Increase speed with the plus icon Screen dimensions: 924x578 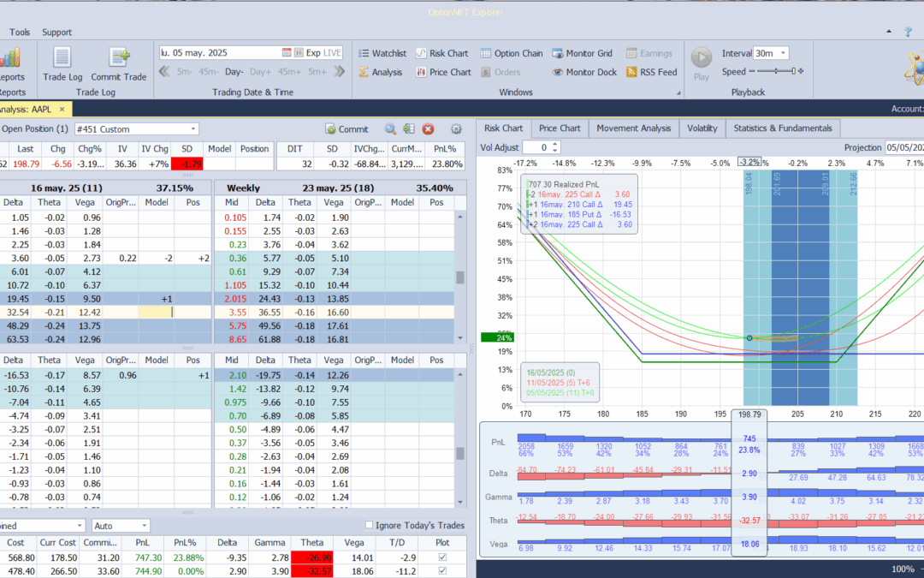[800, 71]
